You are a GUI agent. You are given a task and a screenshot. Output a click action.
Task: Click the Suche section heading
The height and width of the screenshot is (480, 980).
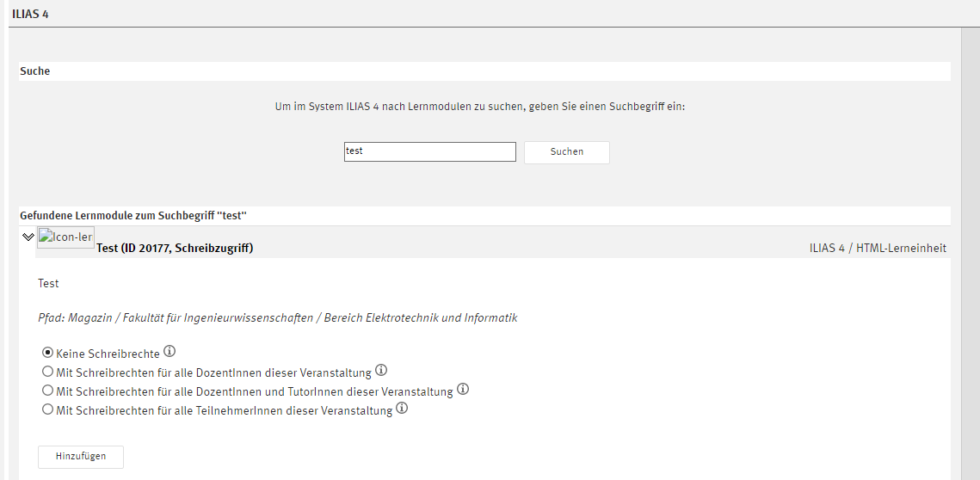[35, 71]
